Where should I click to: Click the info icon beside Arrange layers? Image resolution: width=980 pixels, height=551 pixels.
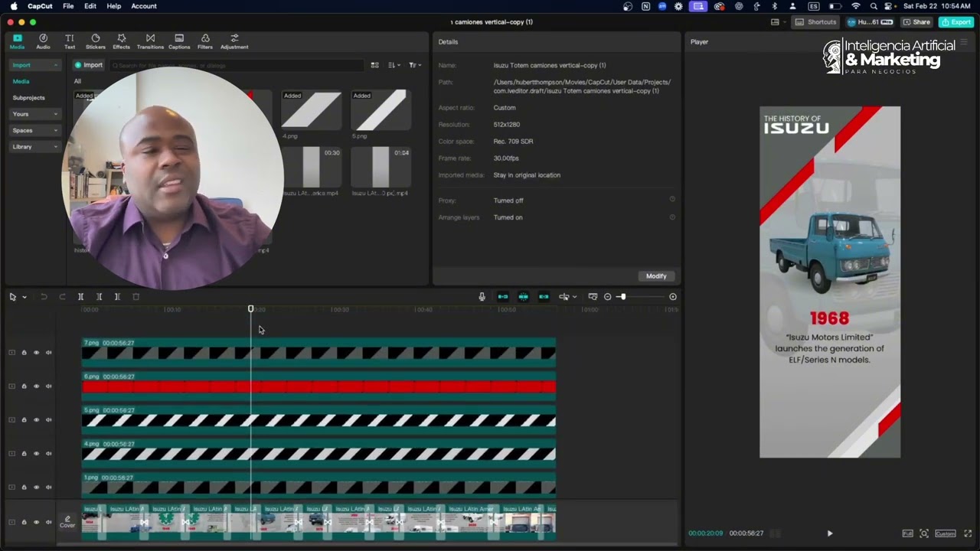672,217
